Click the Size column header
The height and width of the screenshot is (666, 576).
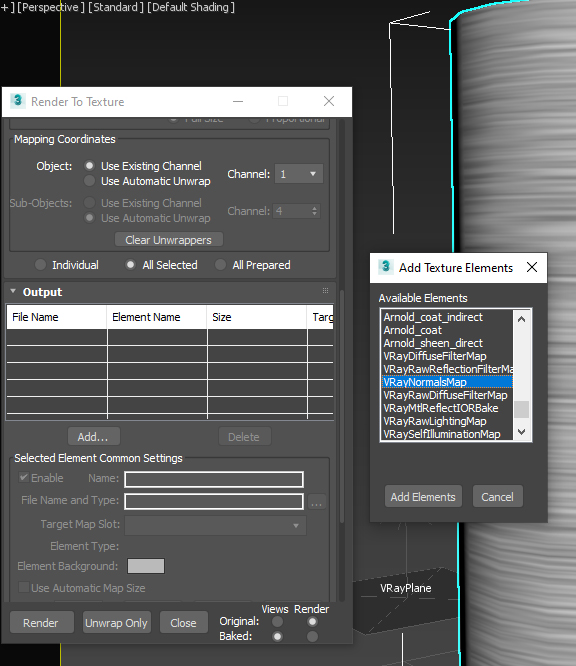click(x=257, y=317)
